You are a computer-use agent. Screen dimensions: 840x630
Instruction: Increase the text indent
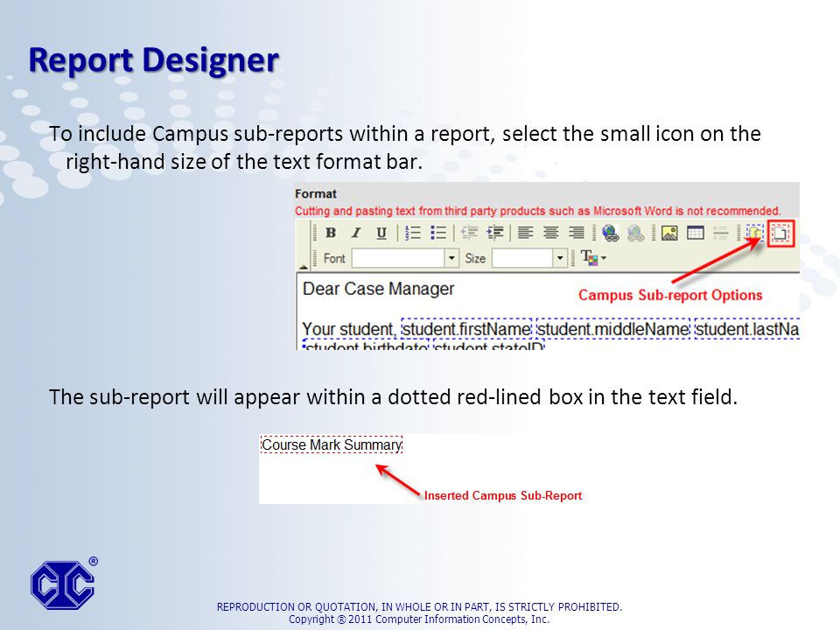pyautogui.click(x=495, y=233)
